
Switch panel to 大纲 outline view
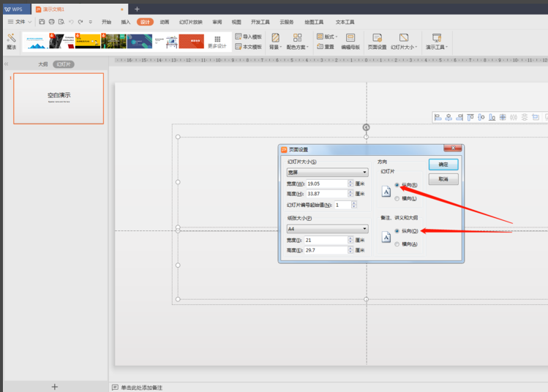[43, 64]
